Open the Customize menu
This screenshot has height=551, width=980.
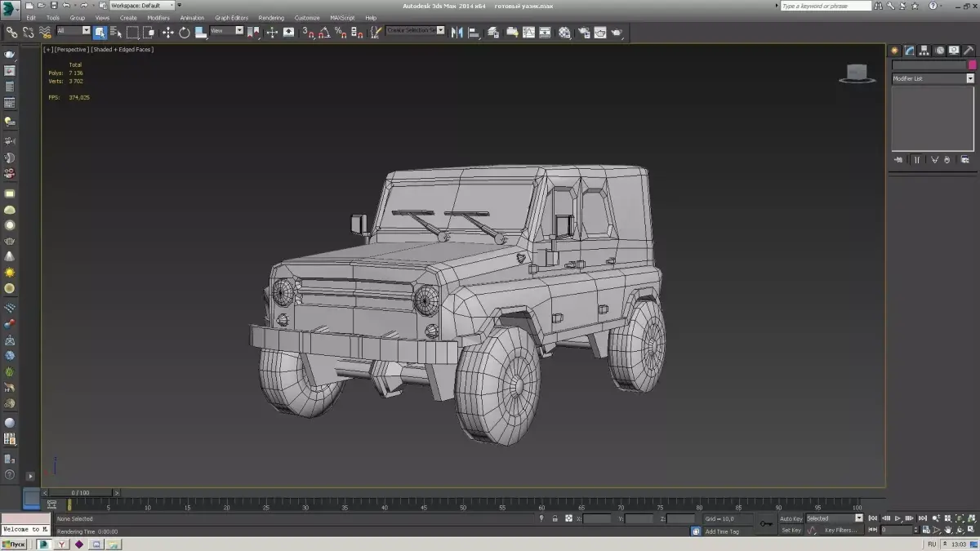pyautogui.click(x=307, y=17)
